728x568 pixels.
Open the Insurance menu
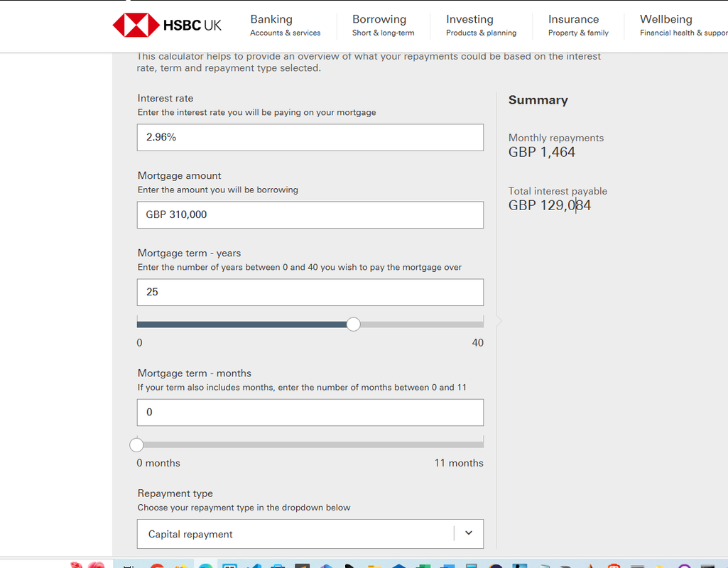(x=578, y=26)
